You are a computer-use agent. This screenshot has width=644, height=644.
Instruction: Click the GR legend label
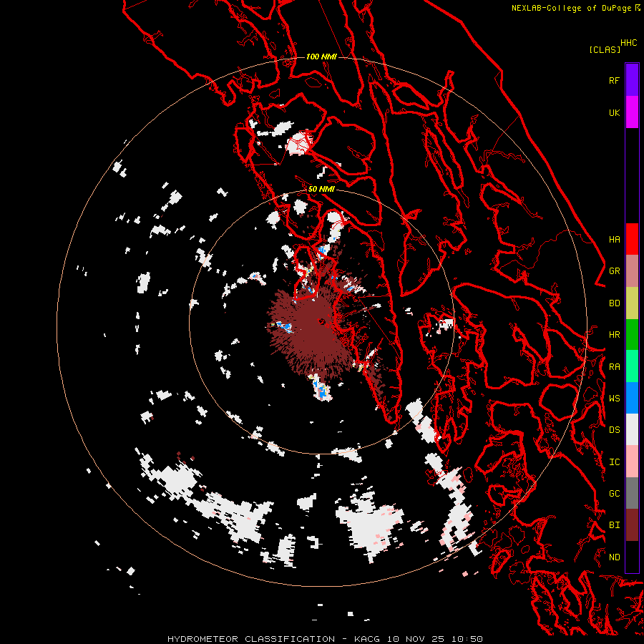click(614, 271)
